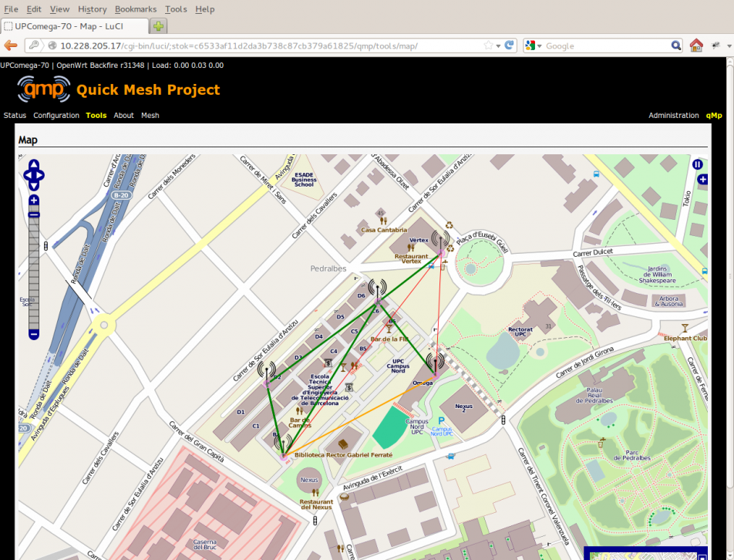Open the Configuration page link

coord(56,115)
